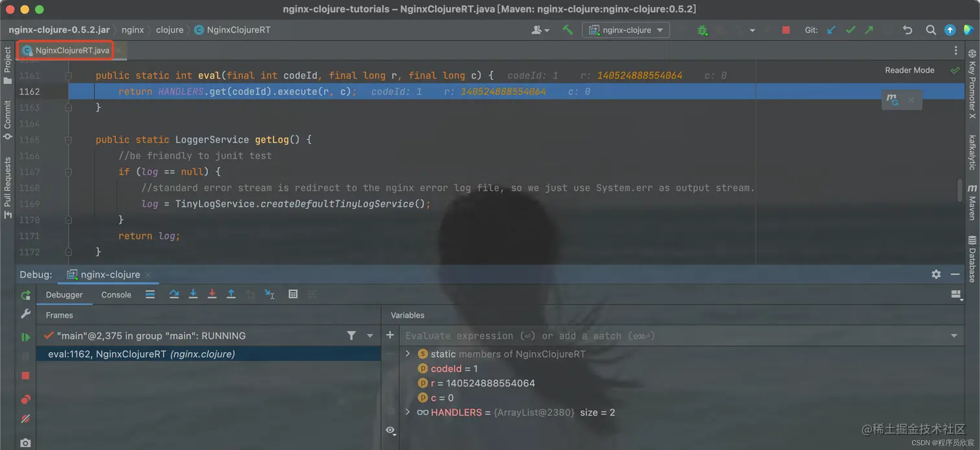Click the green inspection checkmark near Reader Mode
The width and height of the screenshot is (980, 450).
coord(955,70)
